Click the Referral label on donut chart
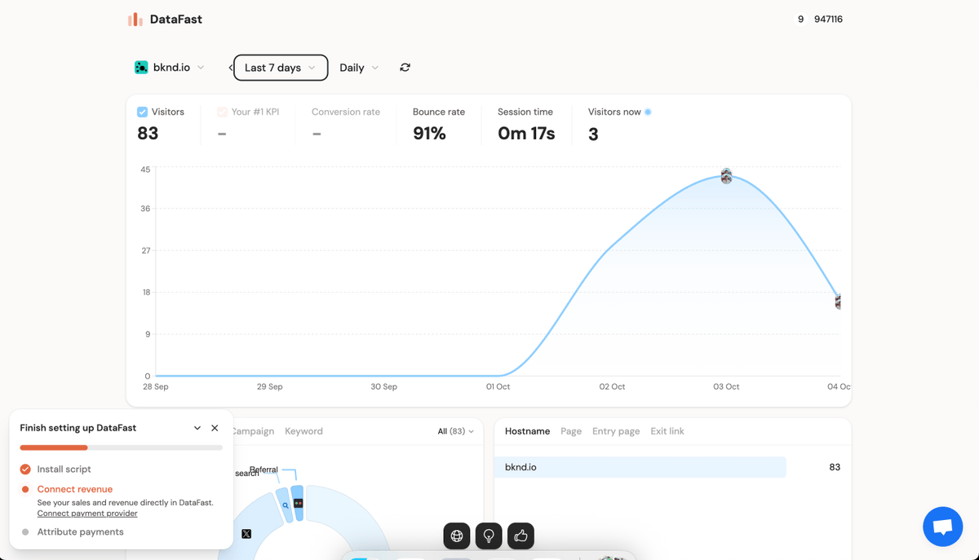 [x=264, y=470]
